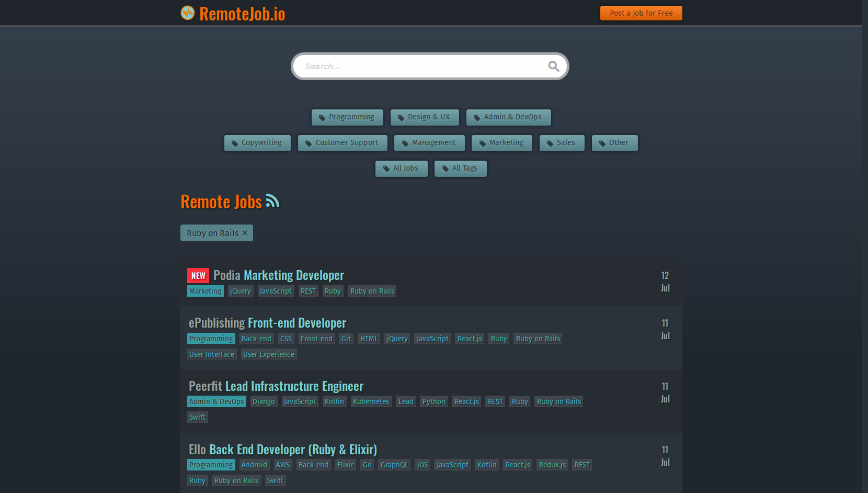Click the JavaScript tag on Peerfit job

[300, 401]
